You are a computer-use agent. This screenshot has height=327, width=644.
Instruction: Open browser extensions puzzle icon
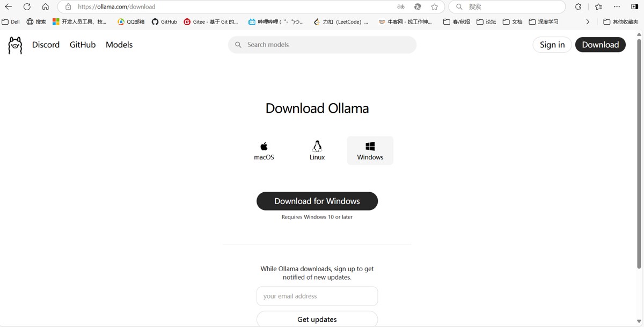(x=578, y=6)
